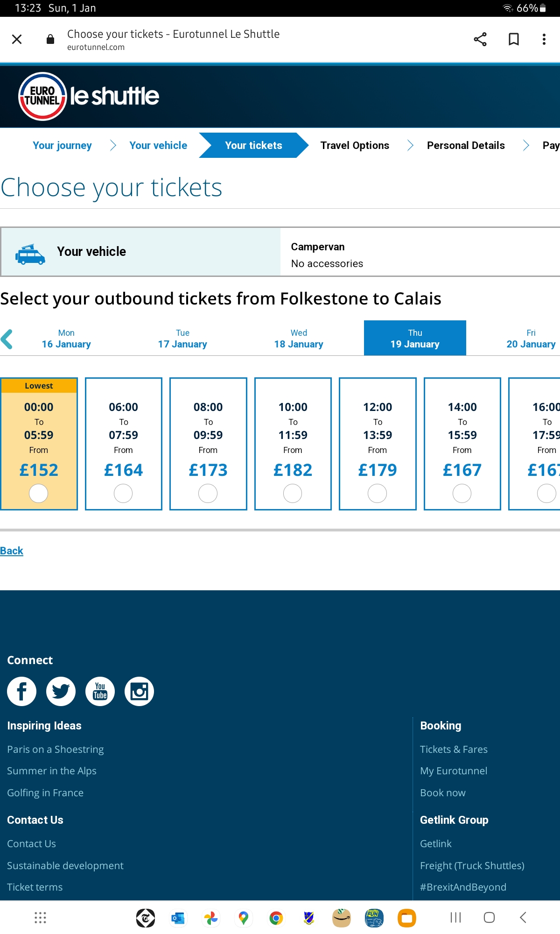This screenshot has height=934, width=560.
Task: Open the Facebook social icon
Action: click(21, 691)
